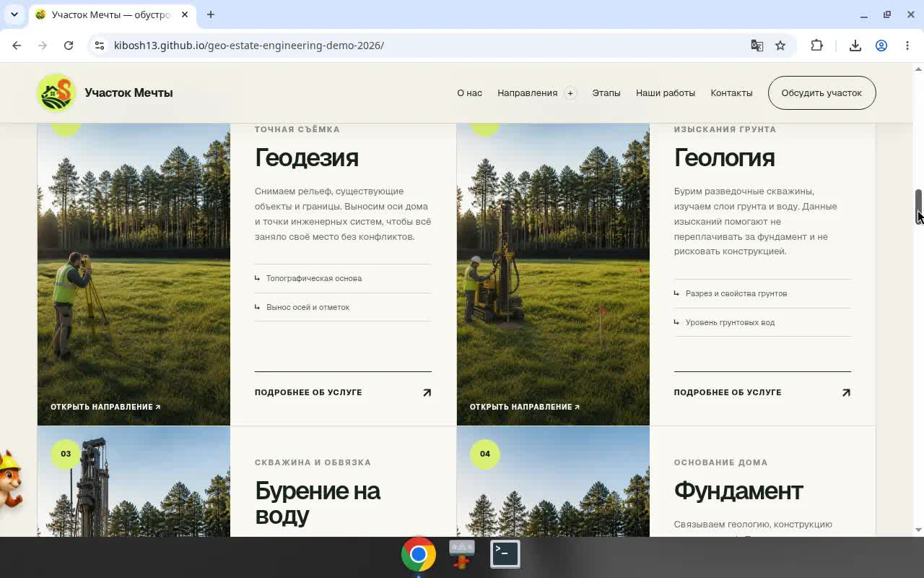Image resolution: width=924 pixels, height=578 pixels.
Task: Click СКВАЖИНА И ОБВЯЗКА label
Action: point(313,462)
